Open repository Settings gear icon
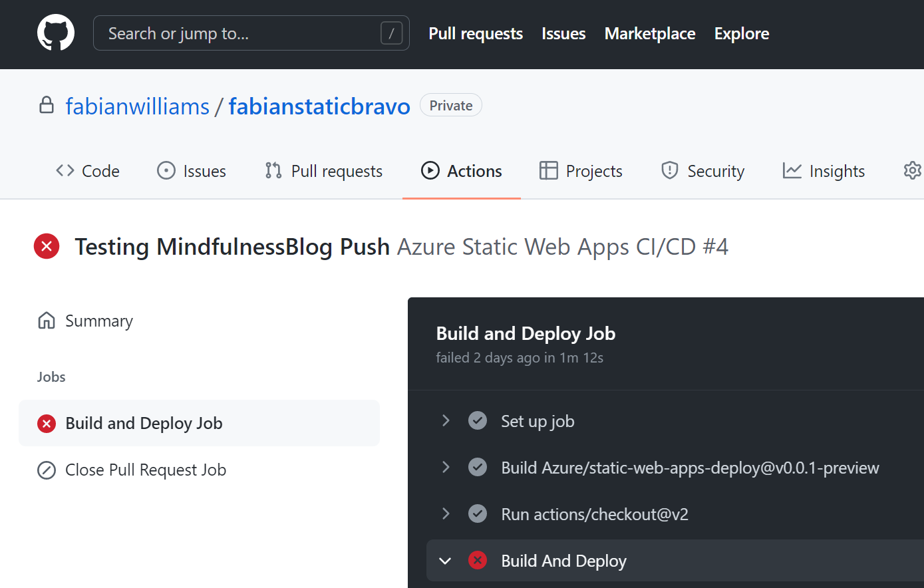Screen dimensions: 924x588 [x=913, y=171]
